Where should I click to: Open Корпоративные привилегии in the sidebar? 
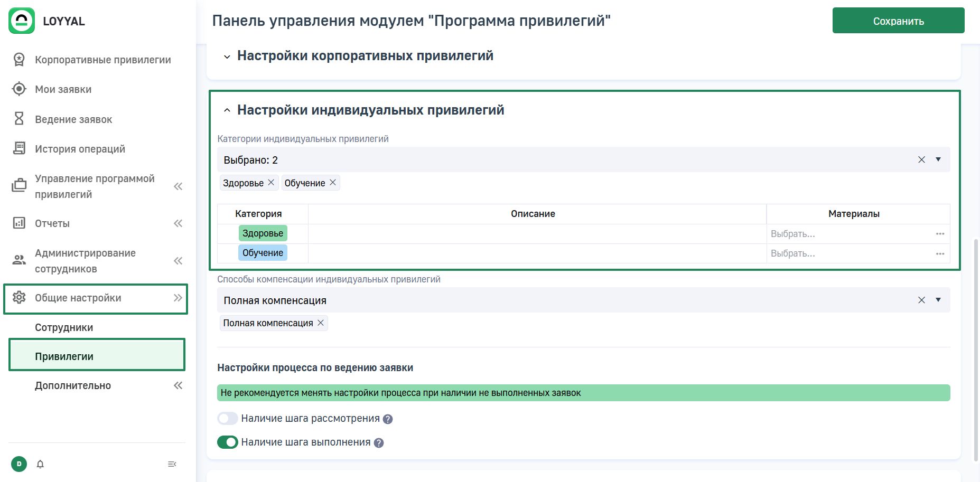[x=102, y=60]
